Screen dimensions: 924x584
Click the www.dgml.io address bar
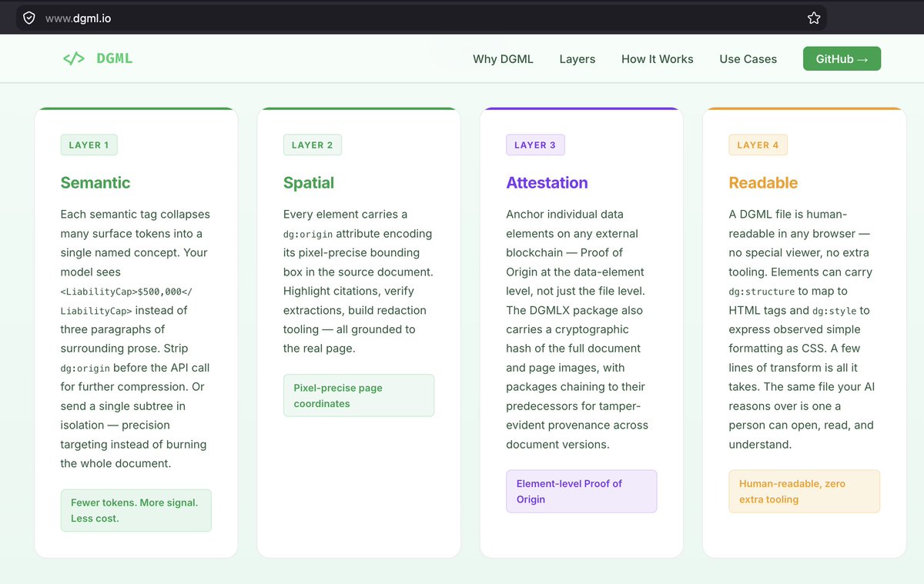pyautogui.click(x=421, y=18)
